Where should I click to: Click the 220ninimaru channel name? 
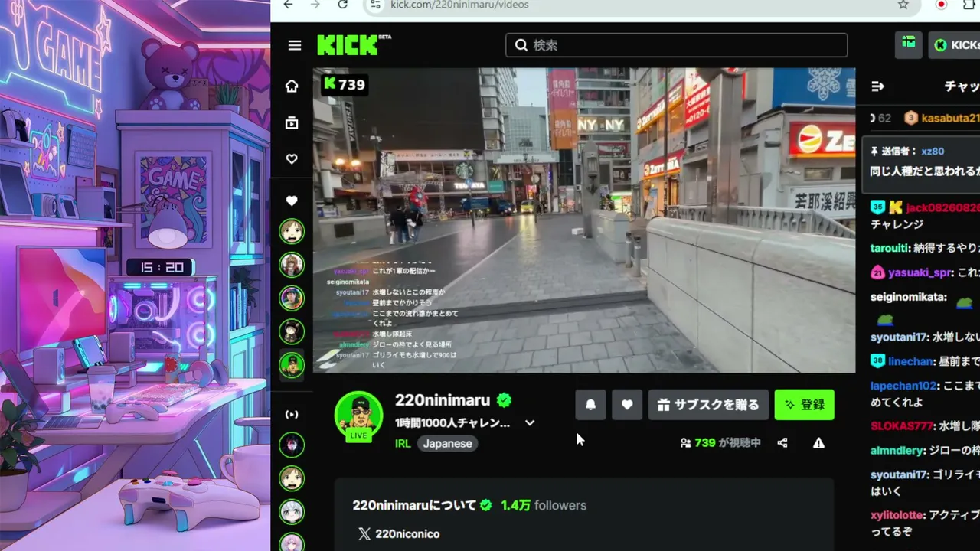[x=443, y=400]
